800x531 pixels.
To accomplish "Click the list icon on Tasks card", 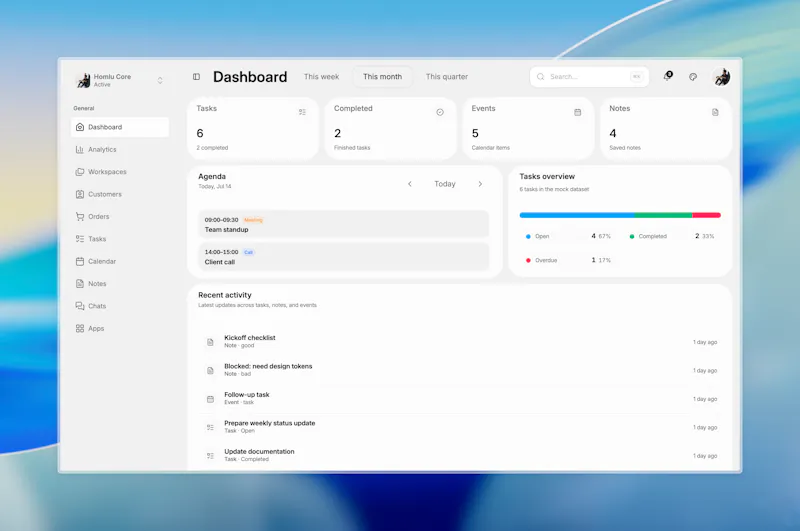I will [303, 112].
